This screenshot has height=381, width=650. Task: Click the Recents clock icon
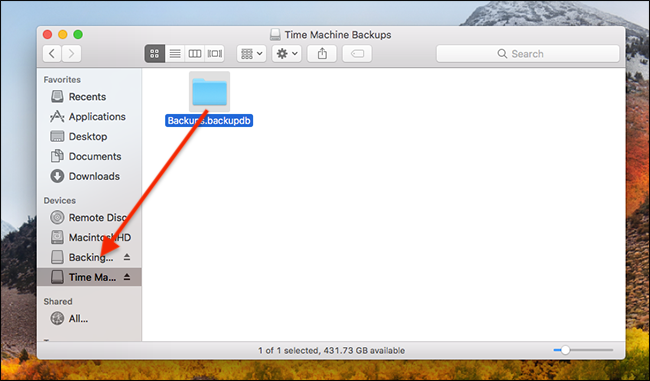(57, 97)
